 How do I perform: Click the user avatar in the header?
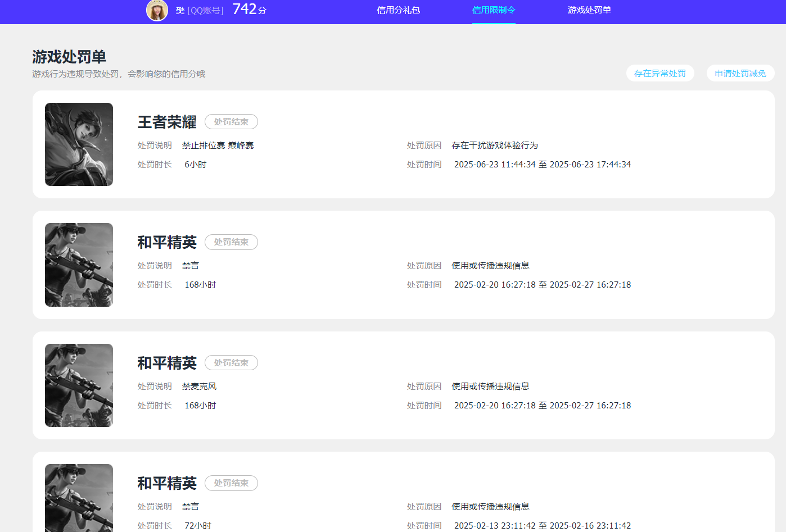click(157, 10)
